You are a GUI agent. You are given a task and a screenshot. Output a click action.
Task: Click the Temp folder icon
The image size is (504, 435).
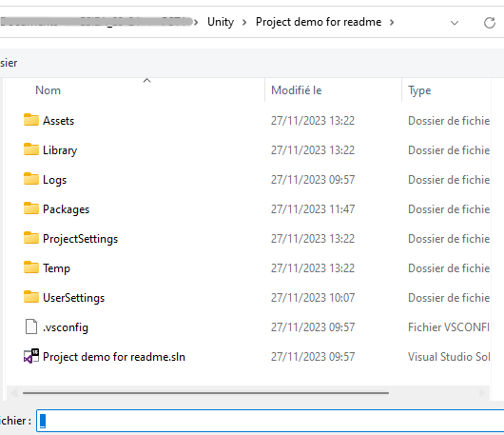point(31,267)
